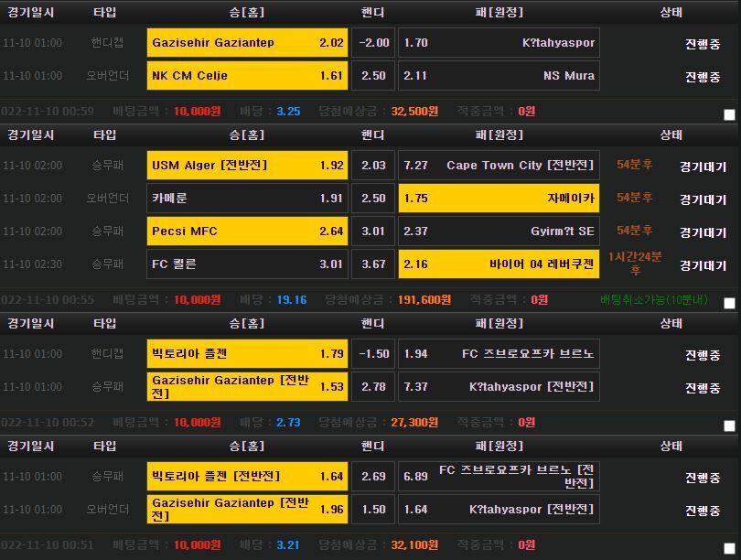Click the -2.00 handicap cell
The image size is (741, 560).
click(373, 42)
